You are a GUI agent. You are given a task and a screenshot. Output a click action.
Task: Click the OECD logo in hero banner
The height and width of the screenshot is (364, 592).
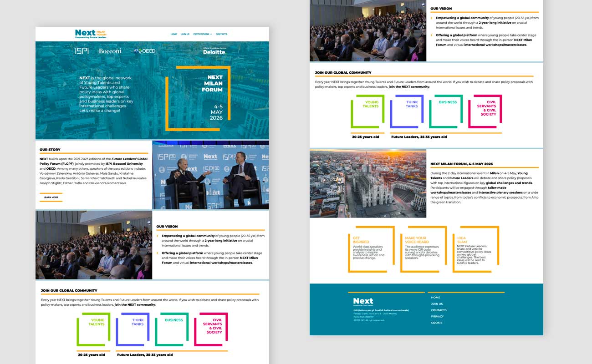coord(145,51)
